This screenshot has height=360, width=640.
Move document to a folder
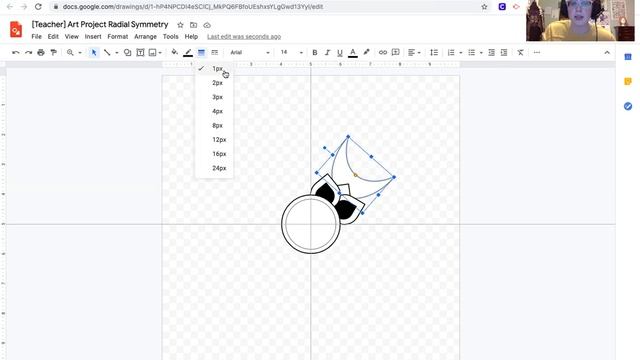[x=193, y=25]
